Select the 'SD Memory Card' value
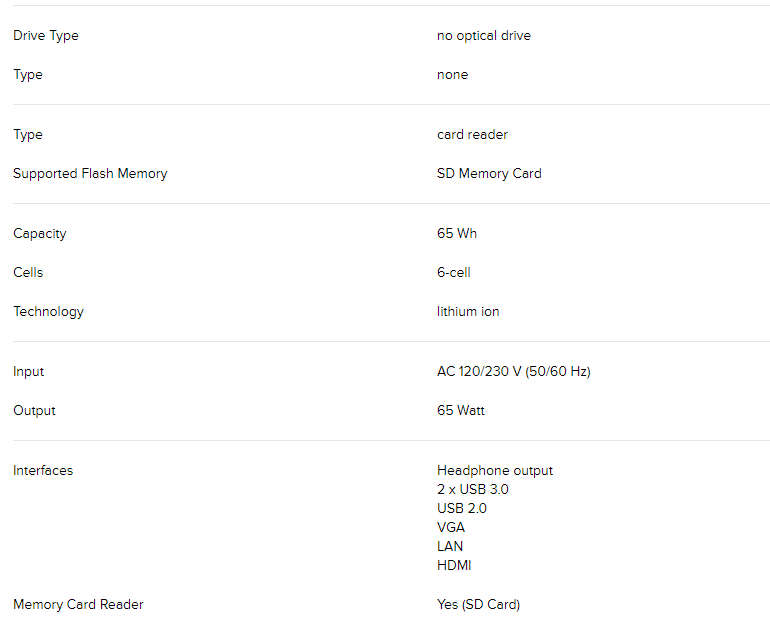 coord(489,174)
